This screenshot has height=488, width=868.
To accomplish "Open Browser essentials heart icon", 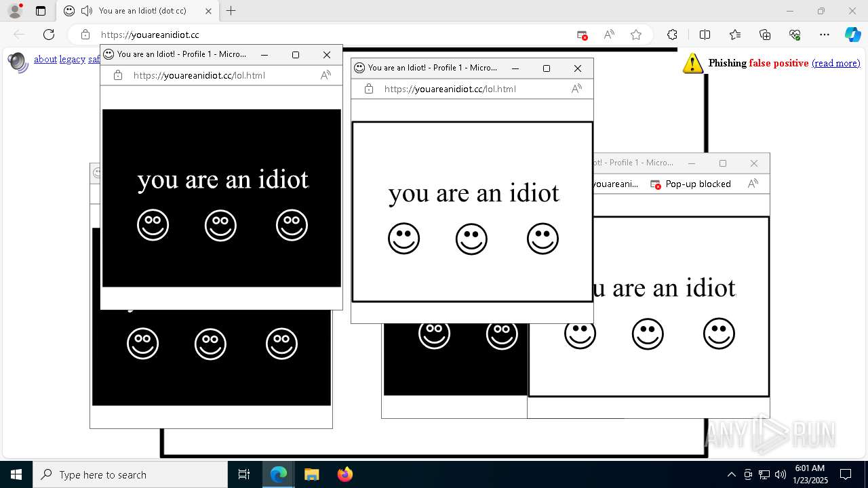I will click(795, 35).
